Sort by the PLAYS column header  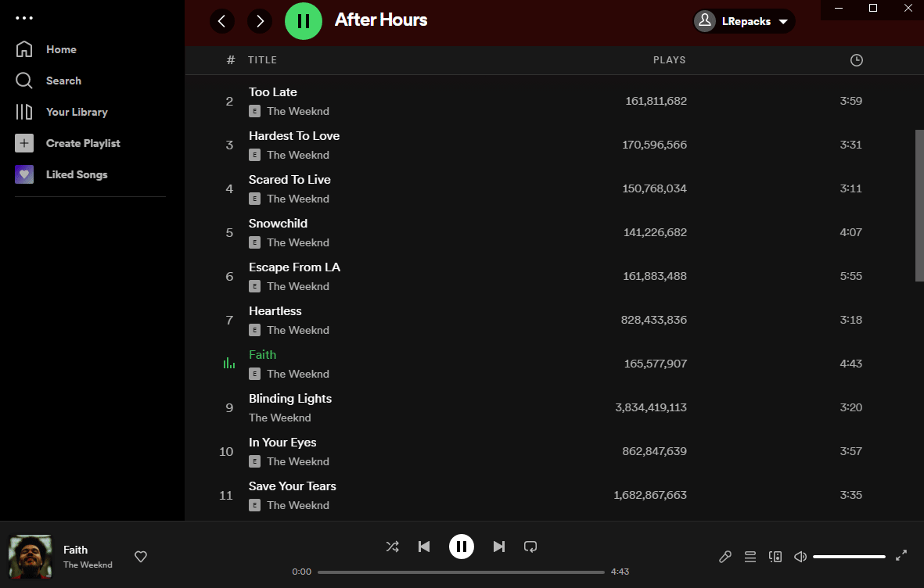point(670,60)
